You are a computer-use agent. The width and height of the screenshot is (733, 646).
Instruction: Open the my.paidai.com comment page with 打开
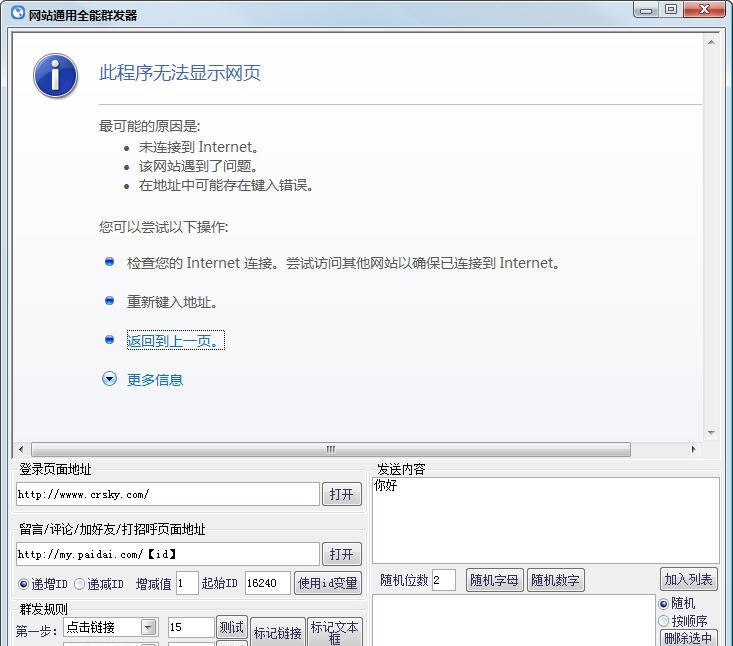pos(342,554)
